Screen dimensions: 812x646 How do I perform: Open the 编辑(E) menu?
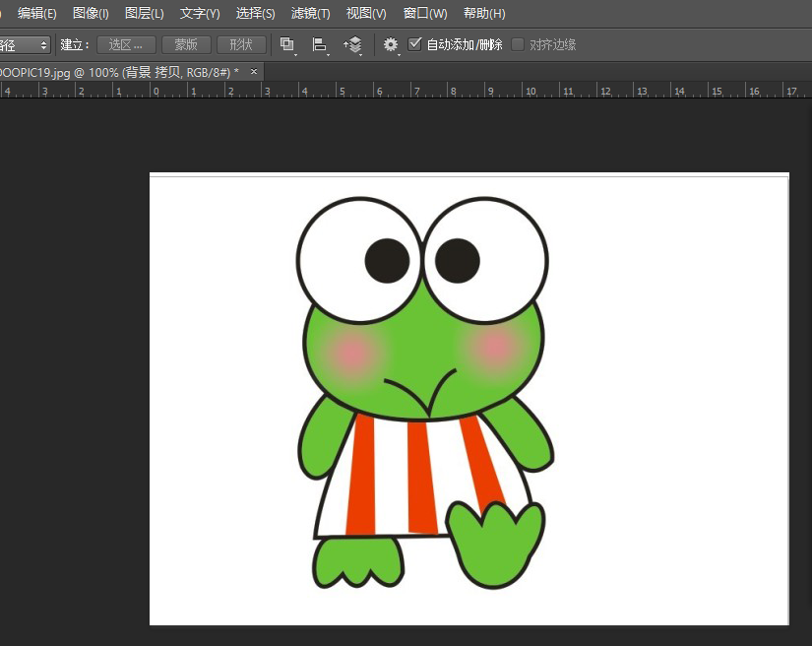pyautogui.click(x=36, y=14)
